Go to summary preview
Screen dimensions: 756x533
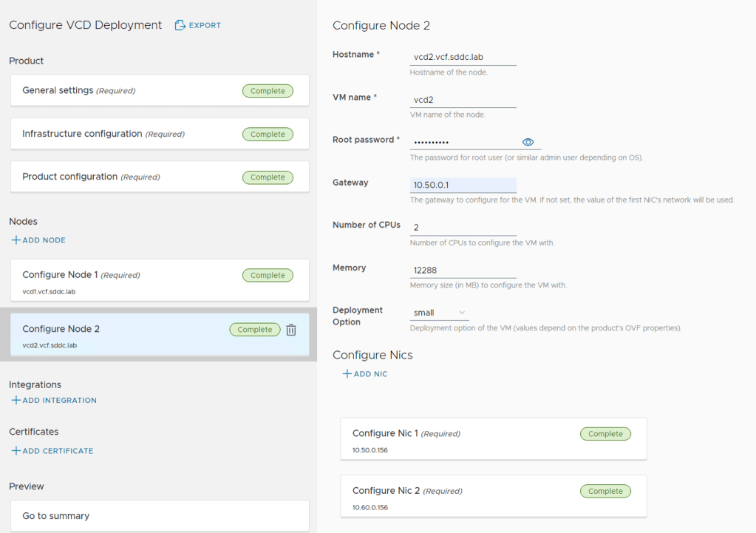pyautogui.click(x=159, y=515)
